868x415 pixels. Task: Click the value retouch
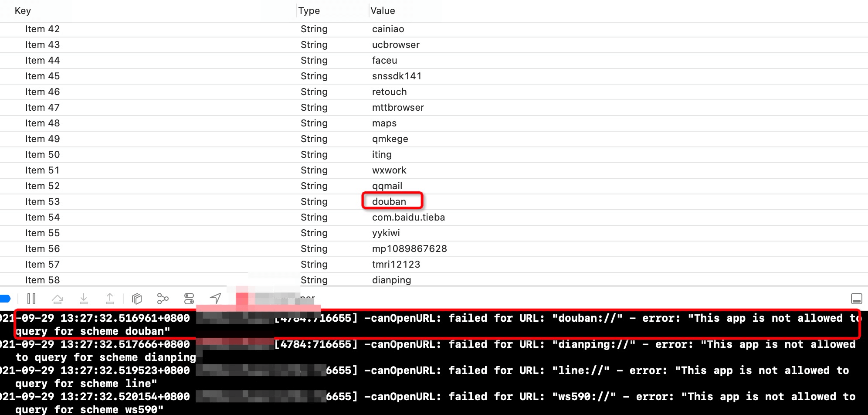coord(389,92)
